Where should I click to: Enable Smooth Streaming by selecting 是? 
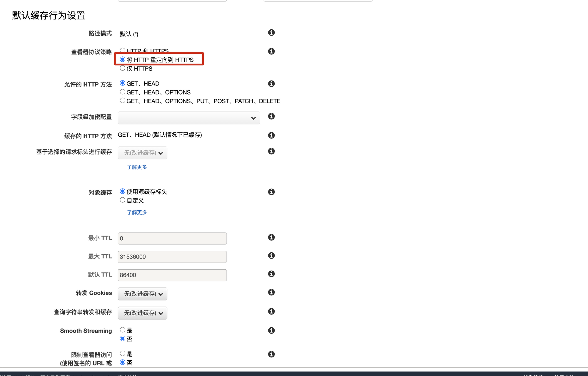click(x=123, y=330)
